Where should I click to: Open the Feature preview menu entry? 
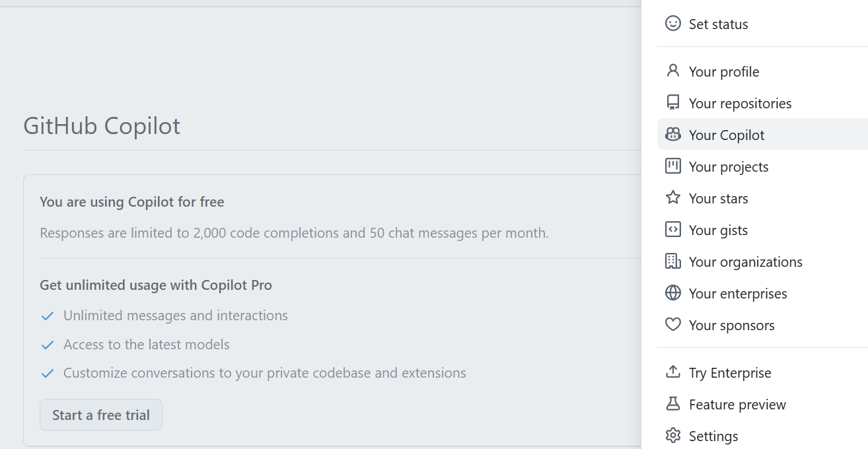click(737, 403)
